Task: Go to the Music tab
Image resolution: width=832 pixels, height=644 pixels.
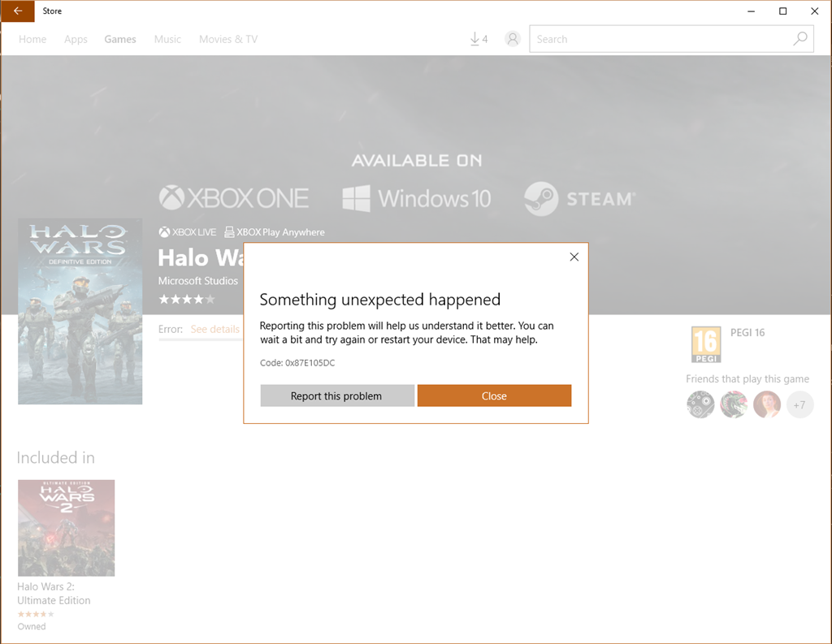Action: [x=167, y=39]
